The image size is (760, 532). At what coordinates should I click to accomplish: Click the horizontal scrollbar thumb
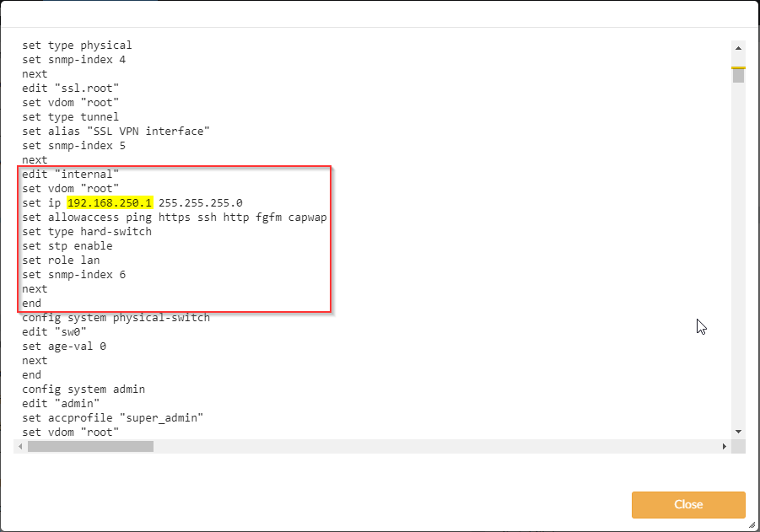pos(90,446)
